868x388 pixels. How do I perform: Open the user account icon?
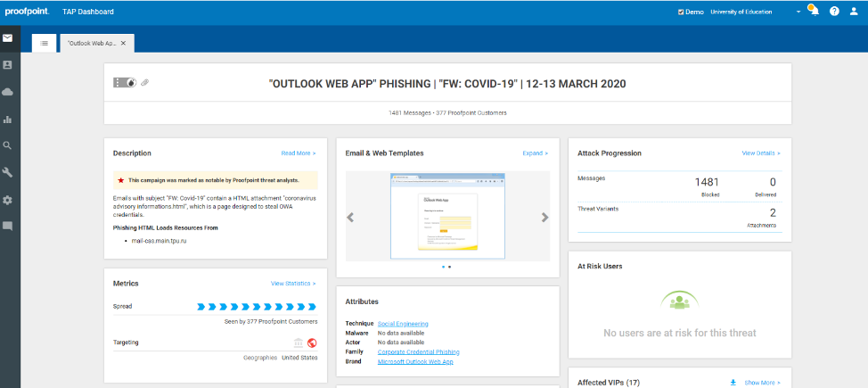pyautogui.click(x=854, y=12)
